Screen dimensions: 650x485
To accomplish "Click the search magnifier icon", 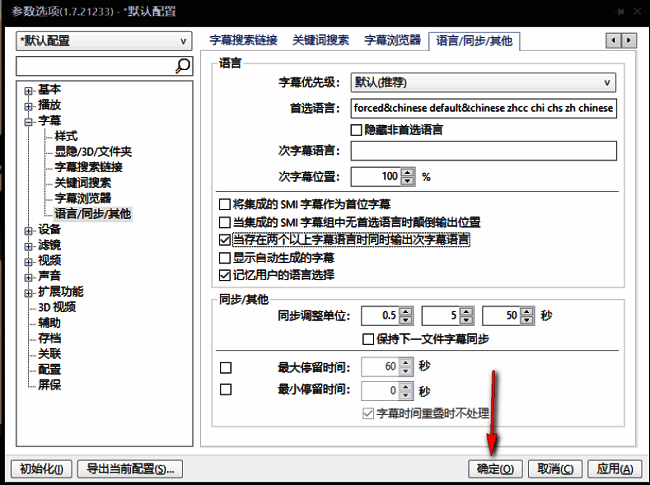I will [183, 66].
